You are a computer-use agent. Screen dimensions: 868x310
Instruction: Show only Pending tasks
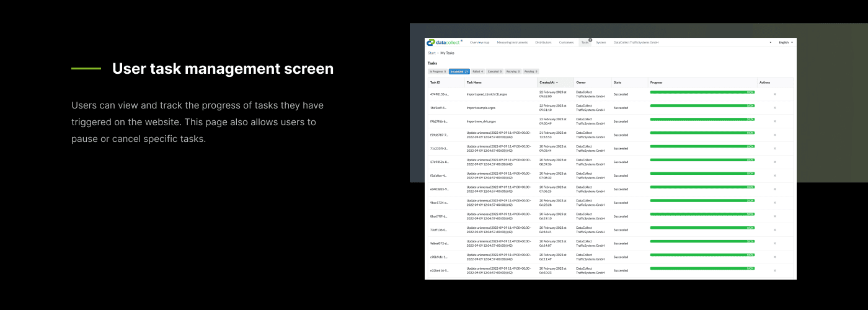[531, 71]
